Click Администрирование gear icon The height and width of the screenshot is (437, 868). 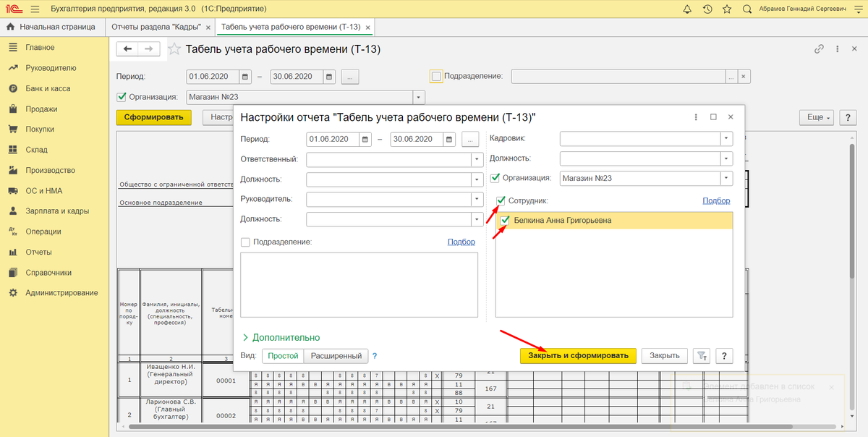pyautogui.click(x=12, y=293)
